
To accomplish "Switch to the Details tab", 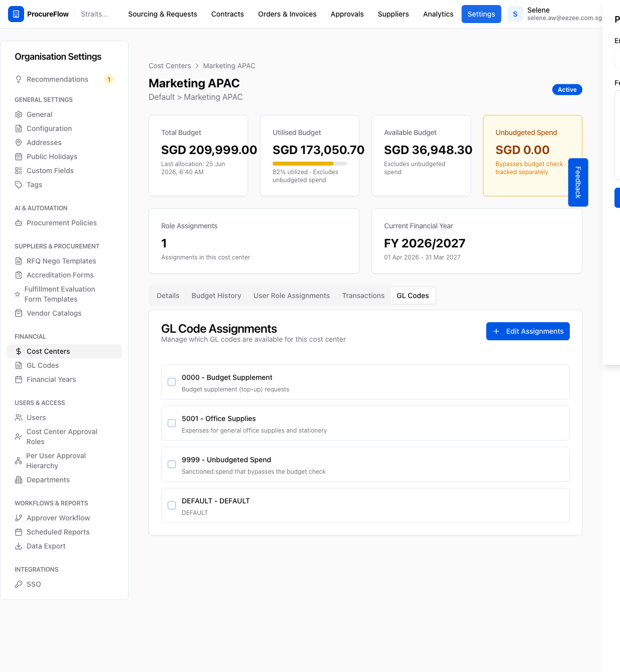I will (168, 296).
